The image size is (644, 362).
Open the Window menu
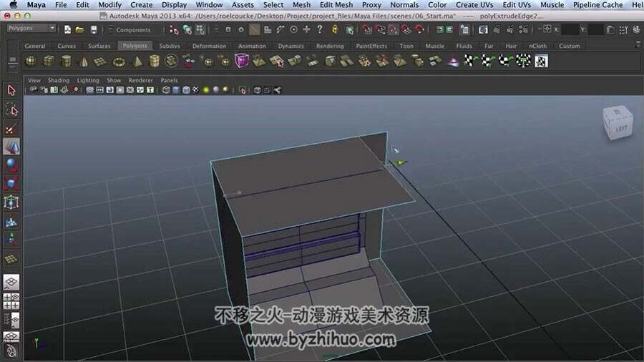(x=209, y=5)
